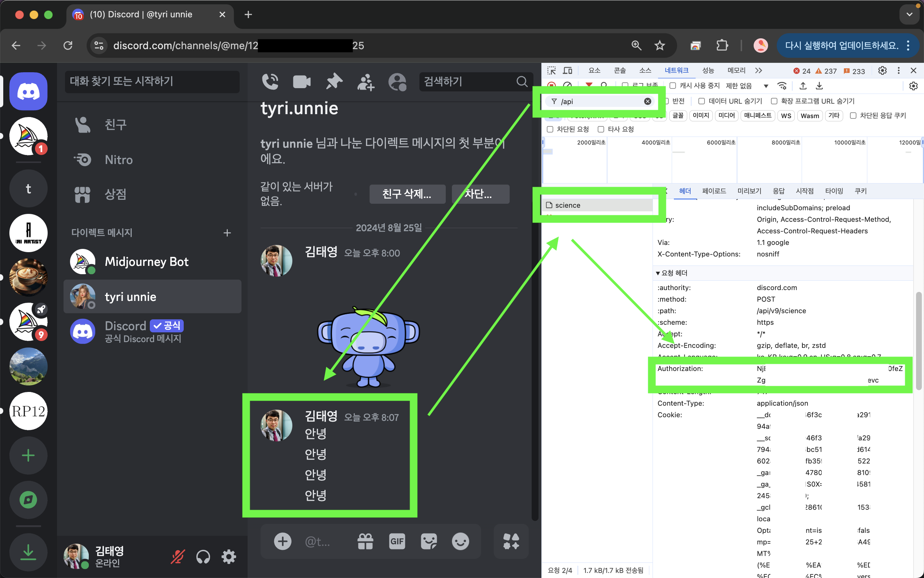Open DevTools settings gear in top bar
This screenshot has height=578, width=924.
pyautogui.click(x=882, y=71)
